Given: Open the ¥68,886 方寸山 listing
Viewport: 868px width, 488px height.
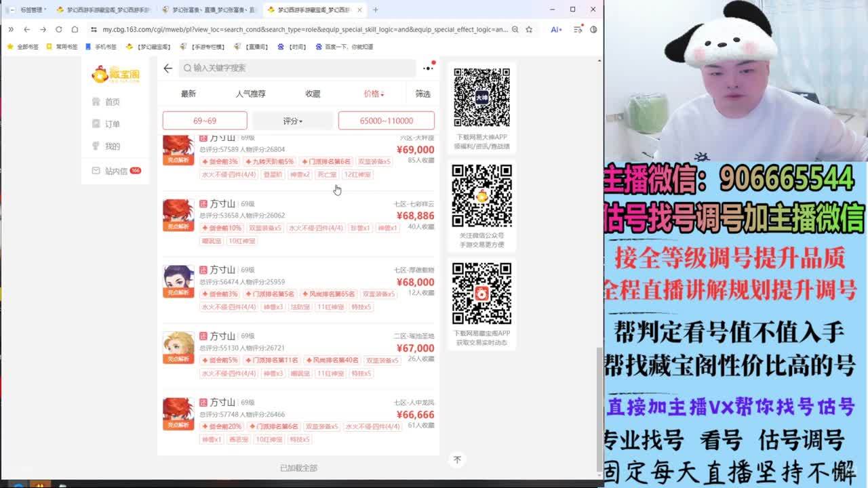Looking at the screenshot, I should point(298,216).
